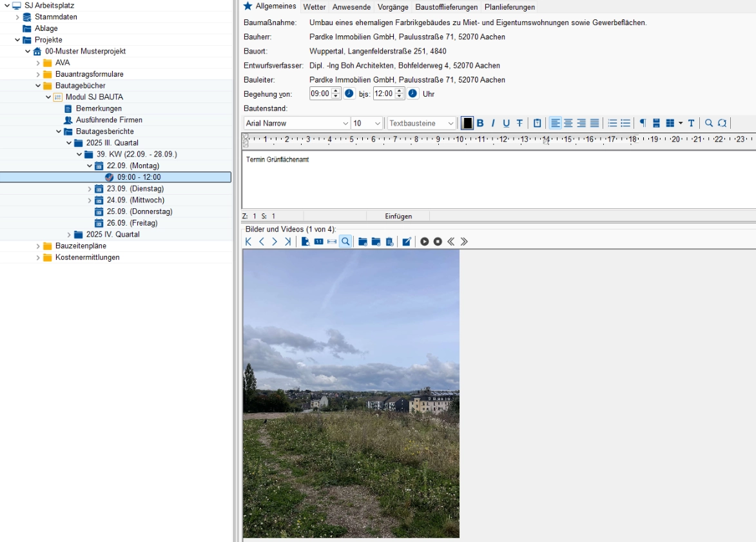Screen dimensions: 756x542
Task: Set image zoom to 1:1 size
Action: (x=318, y=242)
